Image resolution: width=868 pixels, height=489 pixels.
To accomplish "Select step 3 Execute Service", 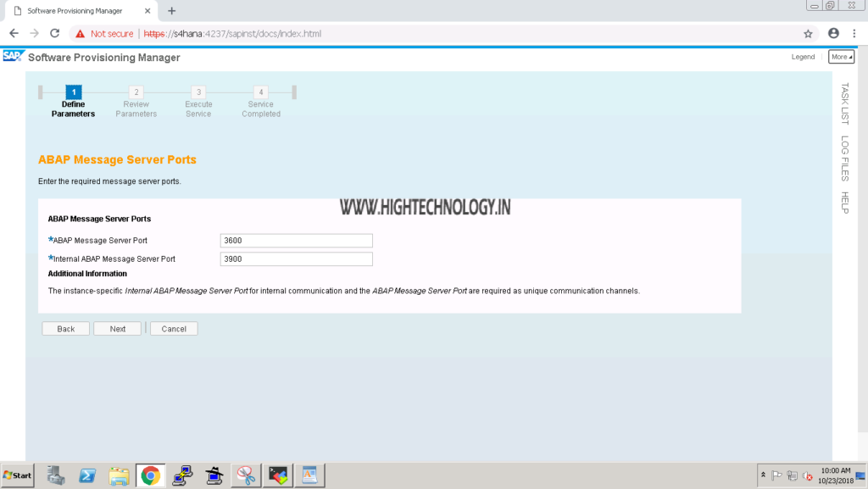I will 198,102.
